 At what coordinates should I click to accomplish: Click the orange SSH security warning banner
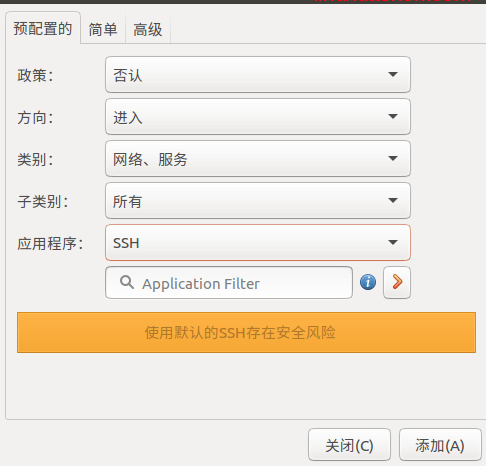click(x=246, y=332)
